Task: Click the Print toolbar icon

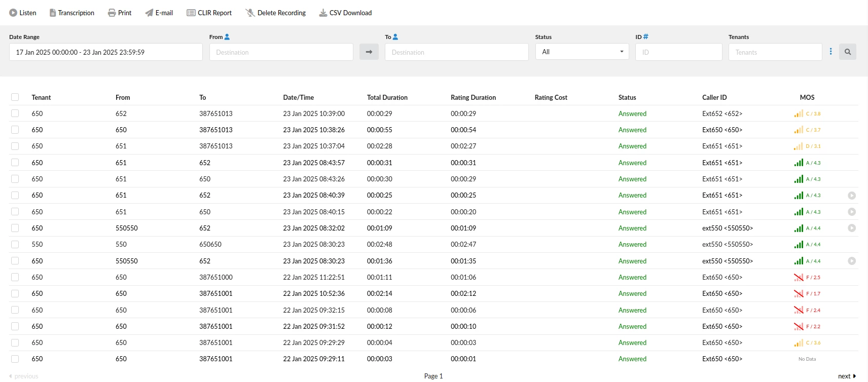Action: [112, 13]
